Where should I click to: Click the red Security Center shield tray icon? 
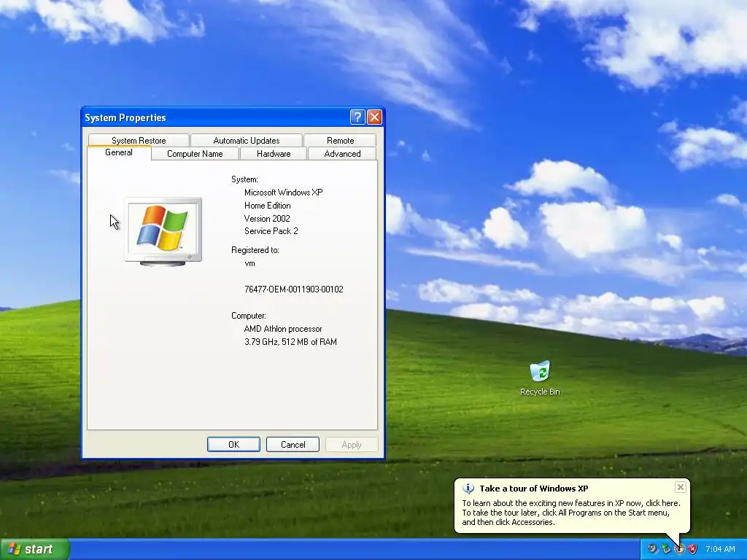(693, 549)
